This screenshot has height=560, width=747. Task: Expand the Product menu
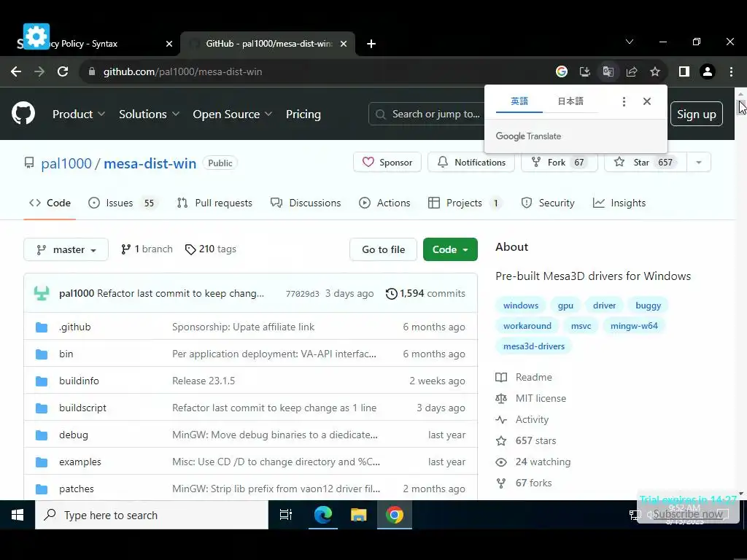pyautogui.click(x=79, y=114)
